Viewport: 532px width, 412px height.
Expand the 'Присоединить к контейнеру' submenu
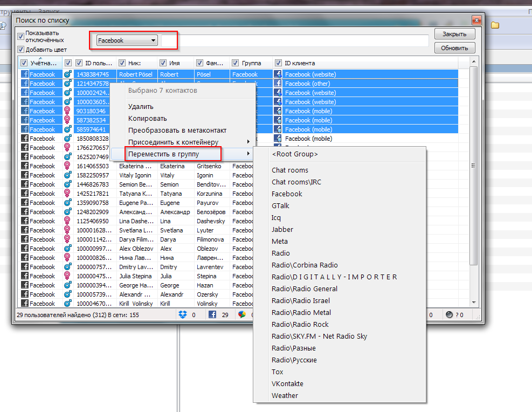183,142
